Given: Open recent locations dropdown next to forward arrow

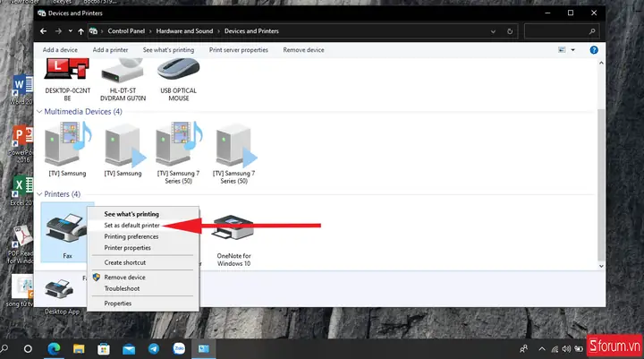Looking at the screenshot, I should point(71,31).
